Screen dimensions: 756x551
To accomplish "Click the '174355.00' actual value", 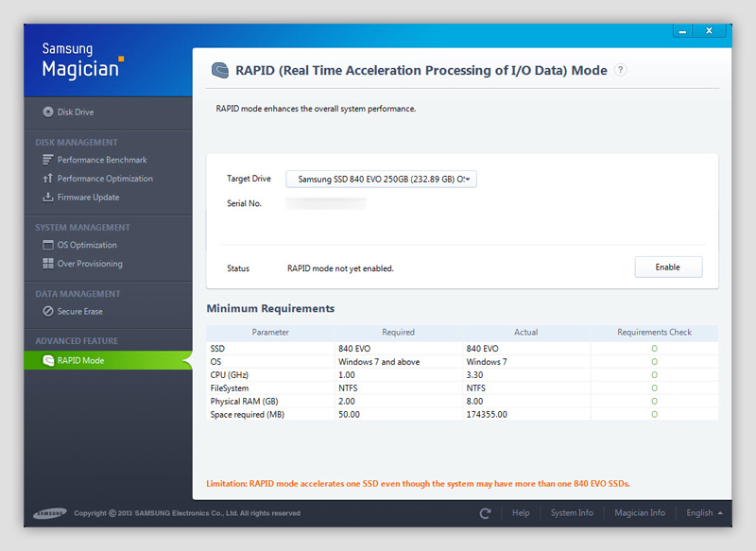I will click(487, 415).
